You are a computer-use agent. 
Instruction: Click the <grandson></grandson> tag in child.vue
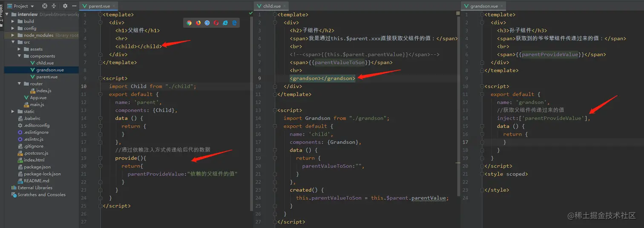pyautogui.click(x=322, y=78)
